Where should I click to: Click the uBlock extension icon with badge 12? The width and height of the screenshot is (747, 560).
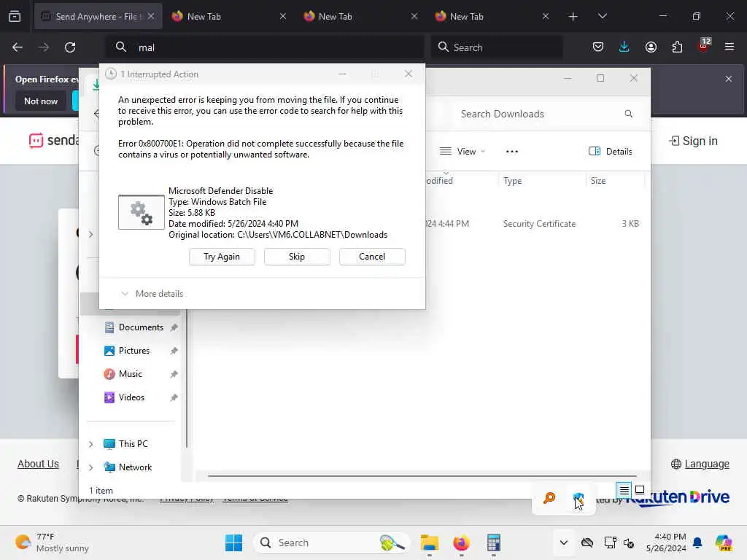(704, 46)
